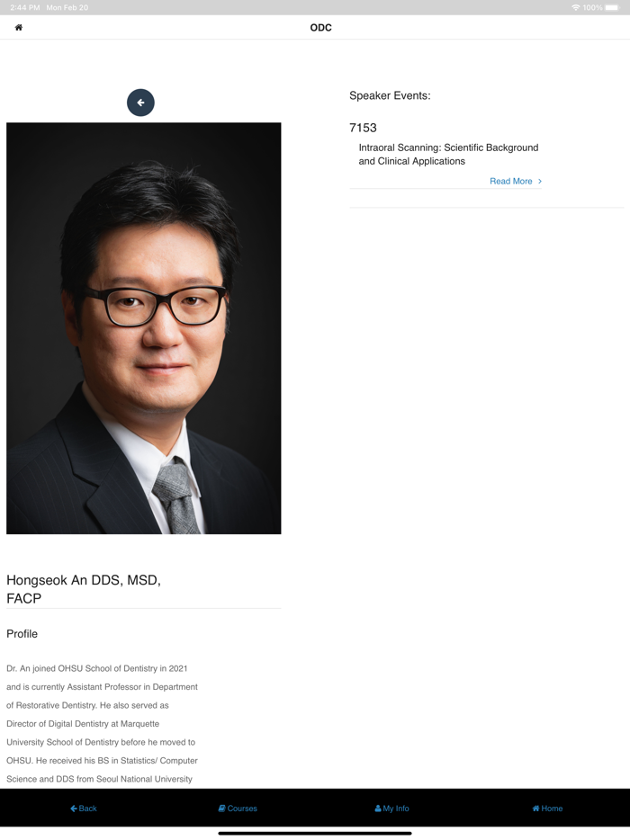Tap the Speaker Events heading
This screenshot has height=840, width=630.
390,95
